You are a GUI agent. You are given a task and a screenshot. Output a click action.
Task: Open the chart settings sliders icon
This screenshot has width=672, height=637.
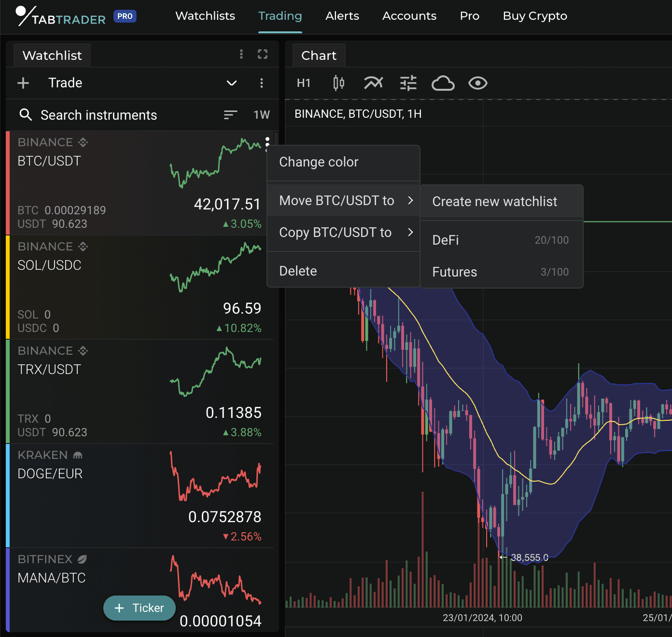pyautogui.click(x=408, y=83)
